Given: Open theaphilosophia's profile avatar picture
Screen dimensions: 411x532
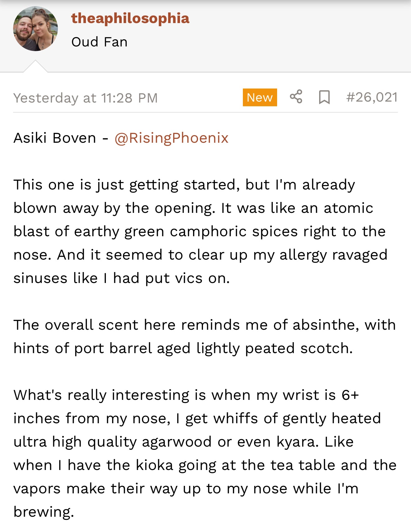Looking at the screenshot, I should click(x=35, y=29).
